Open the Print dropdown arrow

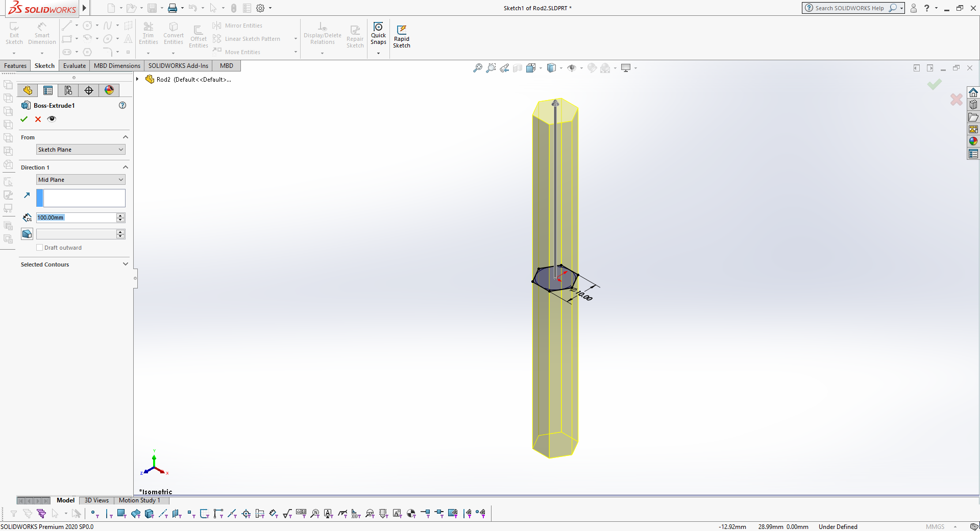(182, 8)
